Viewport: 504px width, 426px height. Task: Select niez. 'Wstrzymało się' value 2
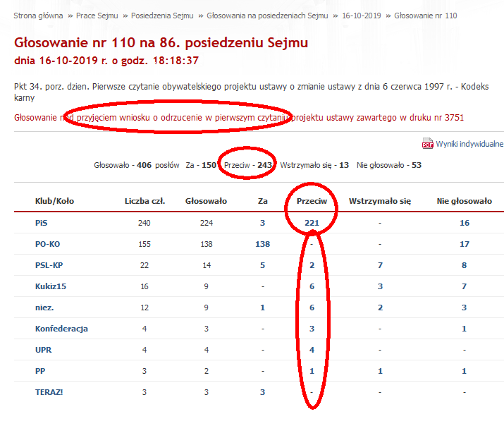(380, 308)
